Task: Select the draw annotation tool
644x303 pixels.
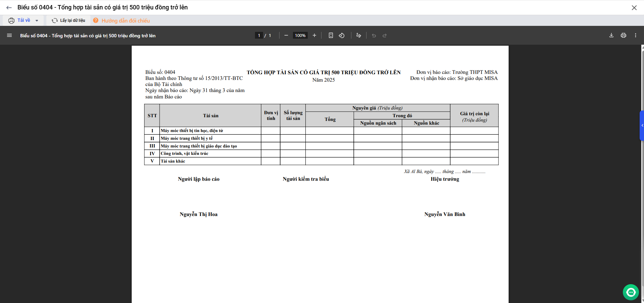Action: 359,35
